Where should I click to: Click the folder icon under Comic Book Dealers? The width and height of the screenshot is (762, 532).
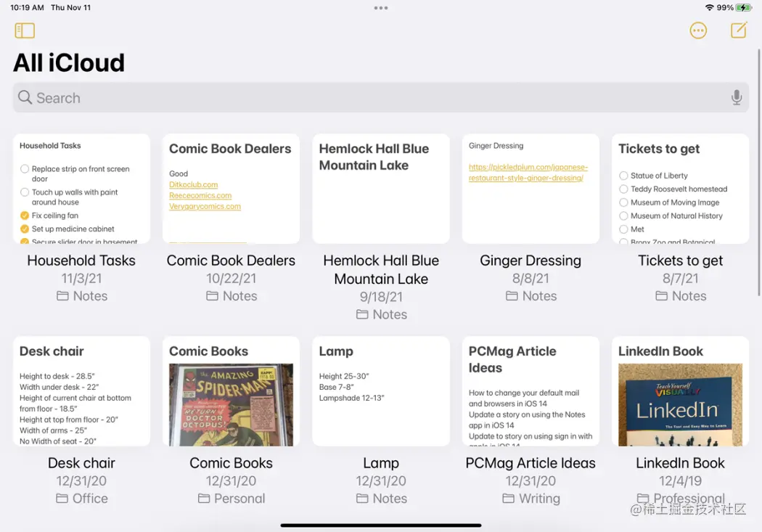tap(212, 296)
